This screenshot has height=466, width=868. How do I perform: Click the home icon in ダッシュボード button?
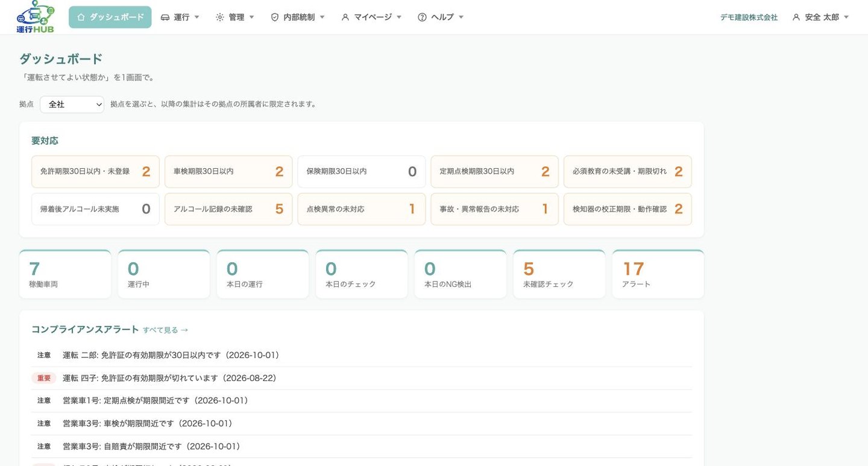(81, 17)
